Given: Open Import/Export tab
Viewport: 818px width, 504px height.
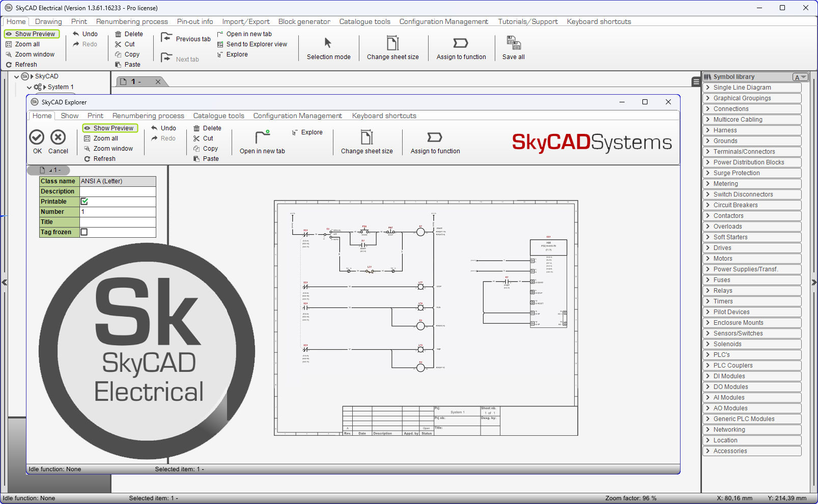Looking at the screenshot, I should point(246,21).
